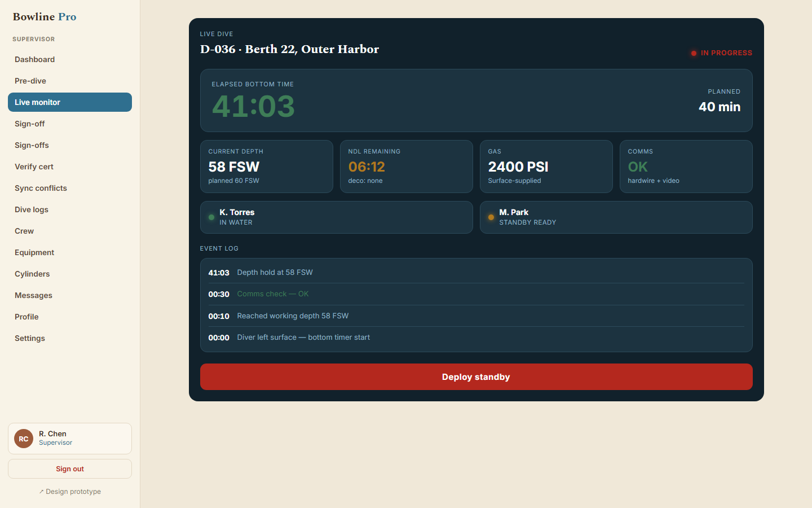812x508 pixels.
Task: Click the Bowline Pro logo
Action: point(45,17)
